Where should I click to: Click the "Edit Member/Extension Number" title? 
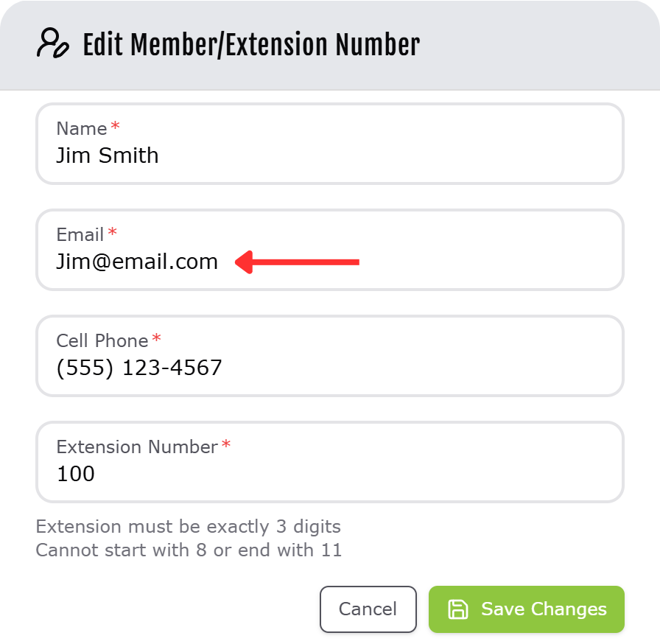pyautogui.click(x=251, y=45)
